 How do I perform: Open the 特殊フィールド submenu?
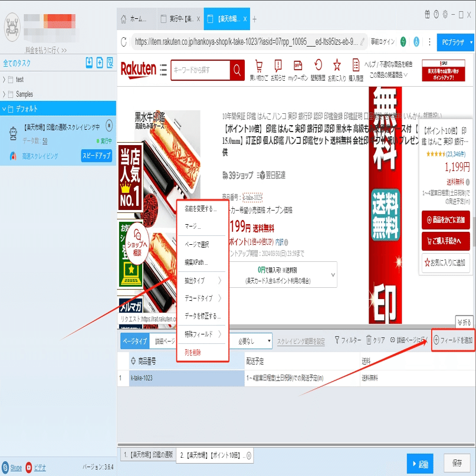point(202,334)
